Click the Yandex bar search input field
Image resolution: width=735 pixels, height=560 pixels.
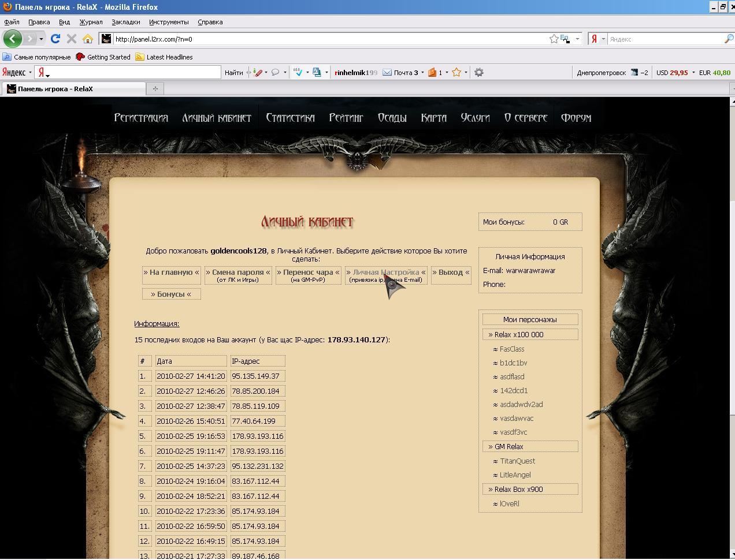(x=128, y=72)
